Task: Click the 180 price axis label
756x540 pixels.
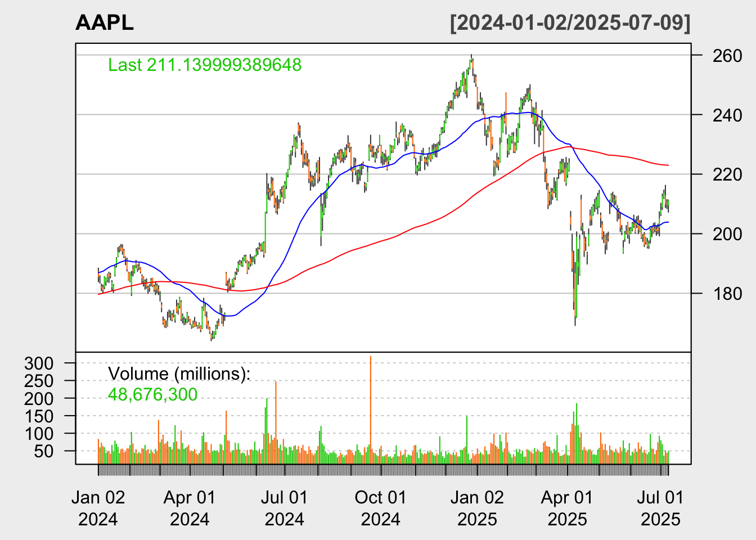Action: tap(727, 293)
